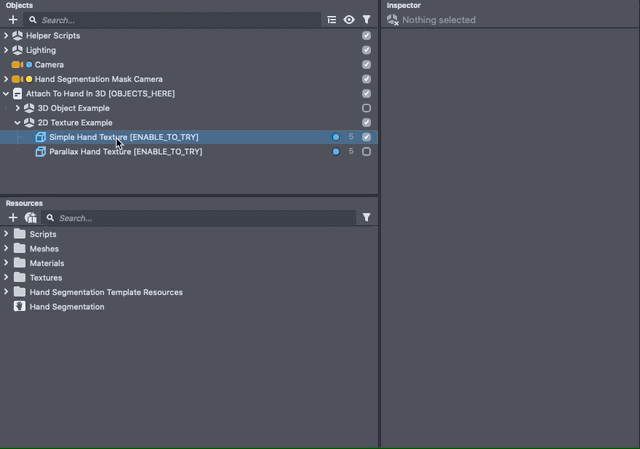
Task: Enable the Parallax Hand Texture checkbox
Action: tap(366, 152)
